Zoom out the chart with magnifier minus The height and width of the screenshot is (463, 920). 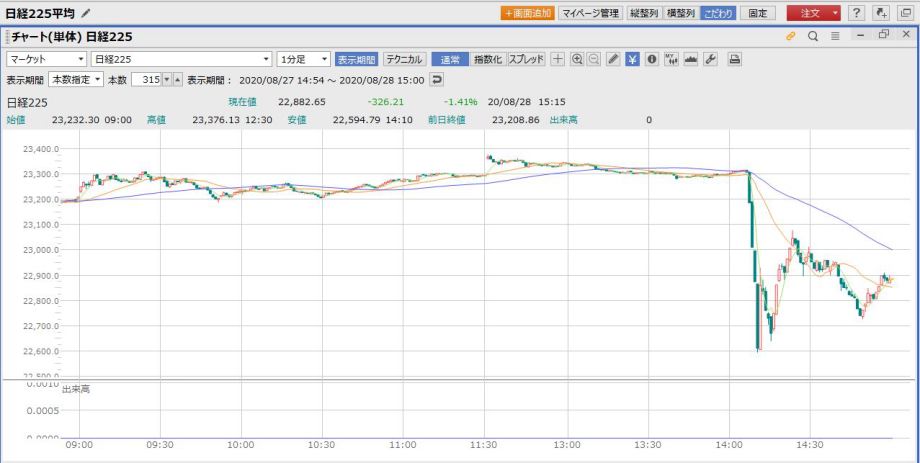(594, 59)
